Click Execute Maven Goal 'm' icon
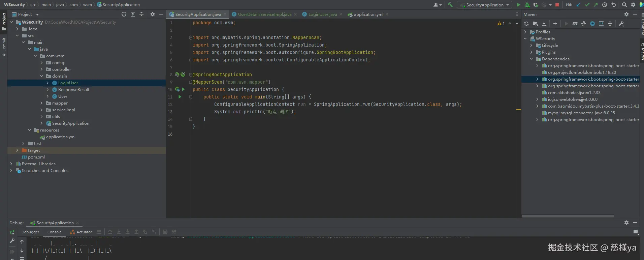Screen dimensions: 644x260 [x=575, y=24]
